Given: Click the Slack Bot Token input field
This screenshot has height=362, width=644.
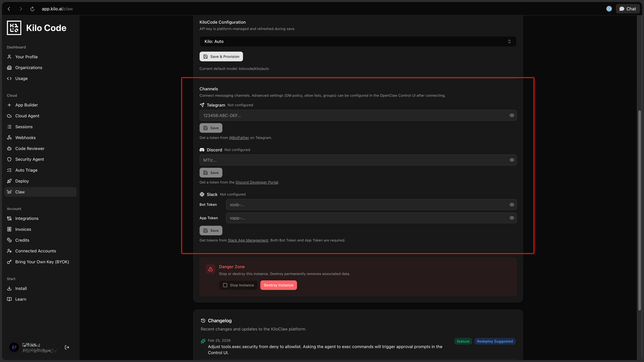Looking at the screenshot, I should point(371,205).
